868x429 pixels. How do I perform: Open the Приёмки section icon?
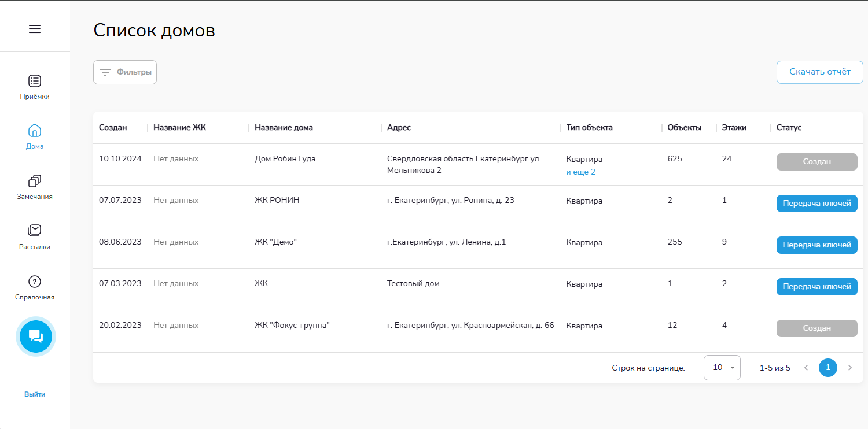pos(35,81)
